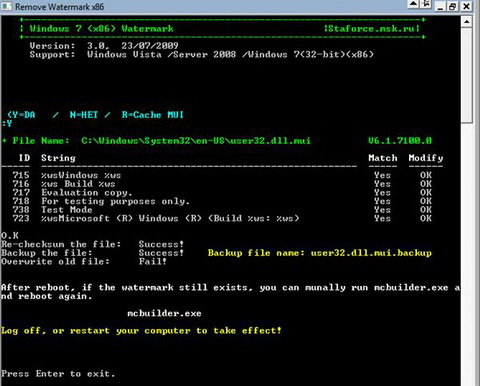Click the String column header
Screen dimensions: 480x386
pos(58,158)
